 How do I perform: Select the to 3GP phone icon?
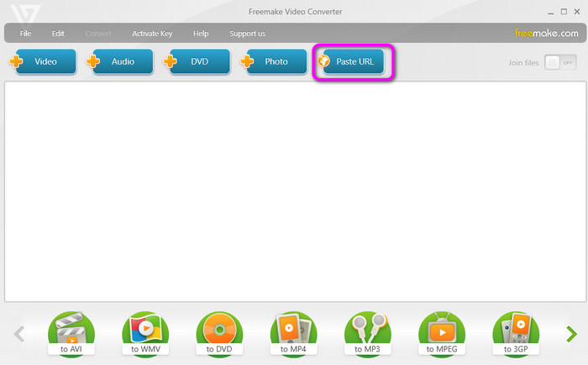516,333
